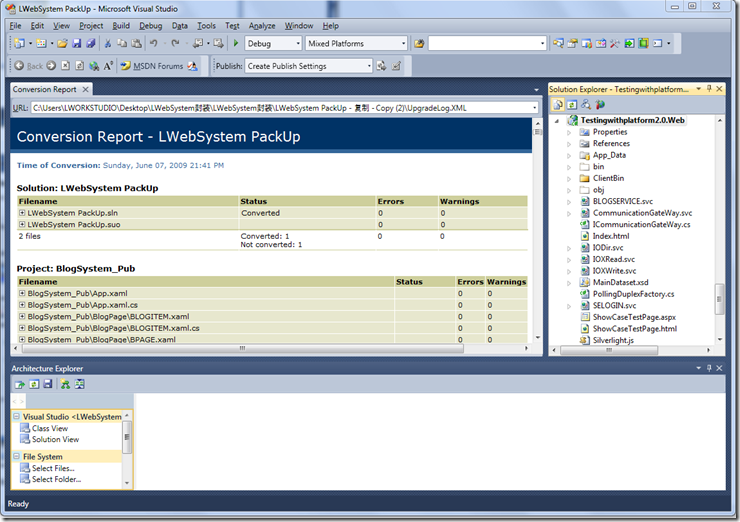Click the Save All icon
The image size is (740, 522).
click(91, 43)
